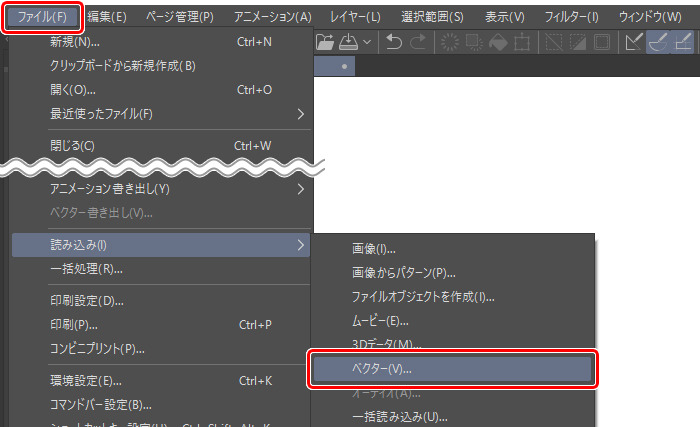Viewport: 700px width, 427px height.
Task: Select ベクター(V)... import entry
Action: pos(453,369)
